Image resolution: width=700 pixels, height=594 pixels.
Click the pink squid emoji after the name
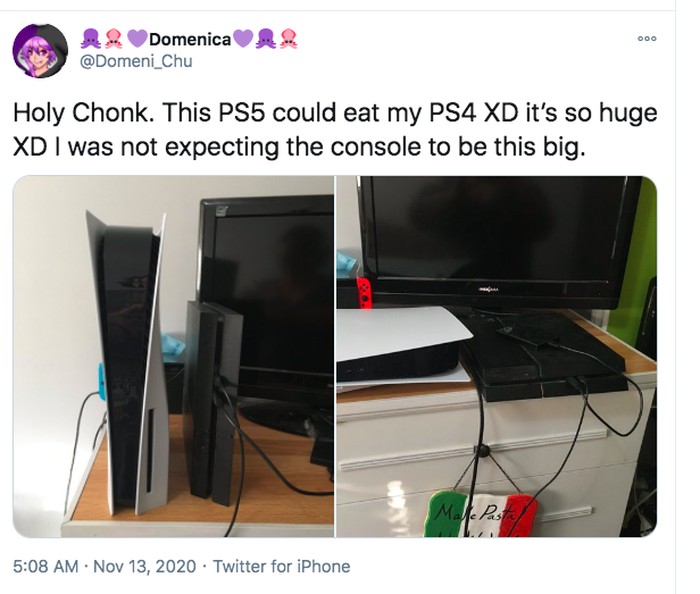coord(288,39)
